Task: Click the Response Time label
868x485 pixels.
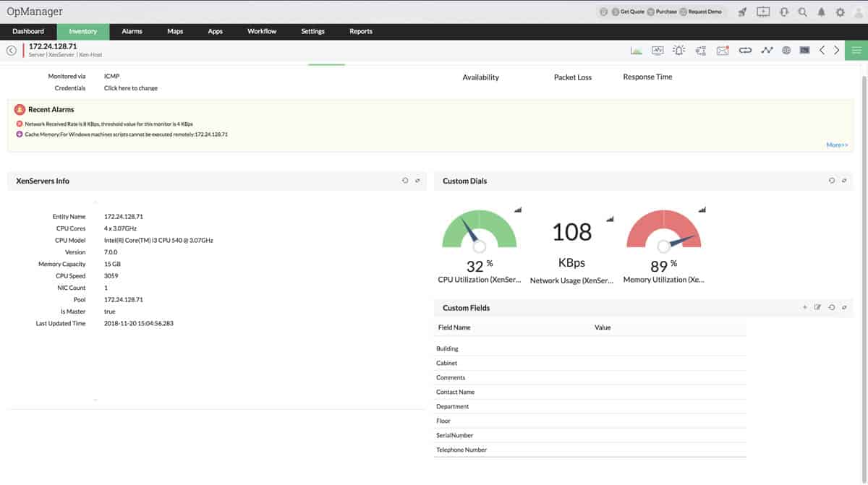Action: click(647, 77)
